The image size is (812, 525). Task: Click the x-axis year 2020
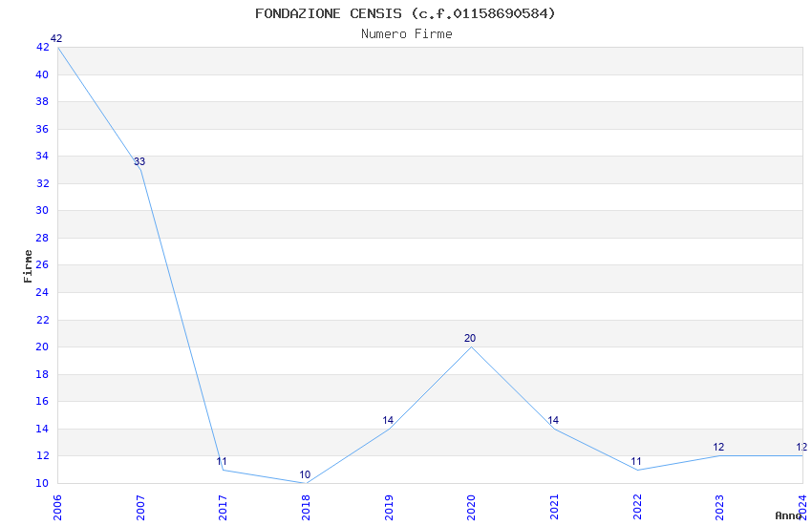pos(471,507)
